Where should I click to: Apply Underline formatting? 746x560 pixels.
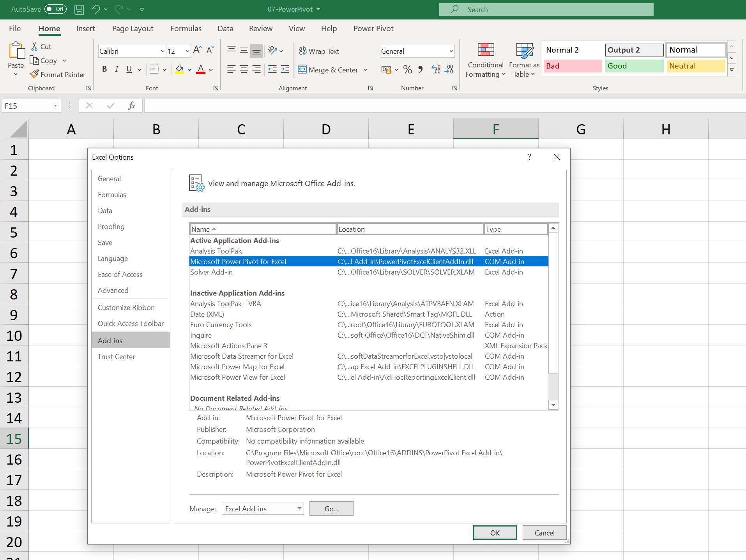[129, 69]
